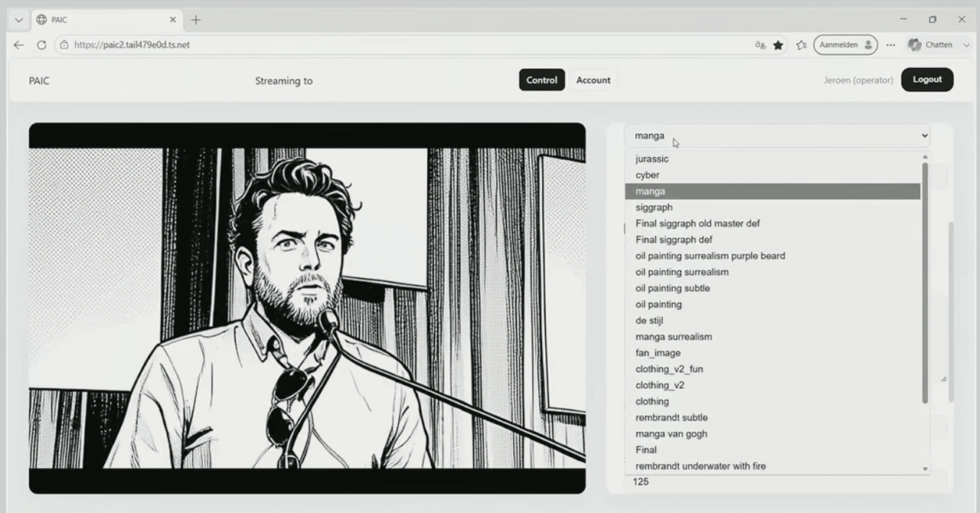Select the plain clothing option
980x513 pixels.
tap(773, 401)
